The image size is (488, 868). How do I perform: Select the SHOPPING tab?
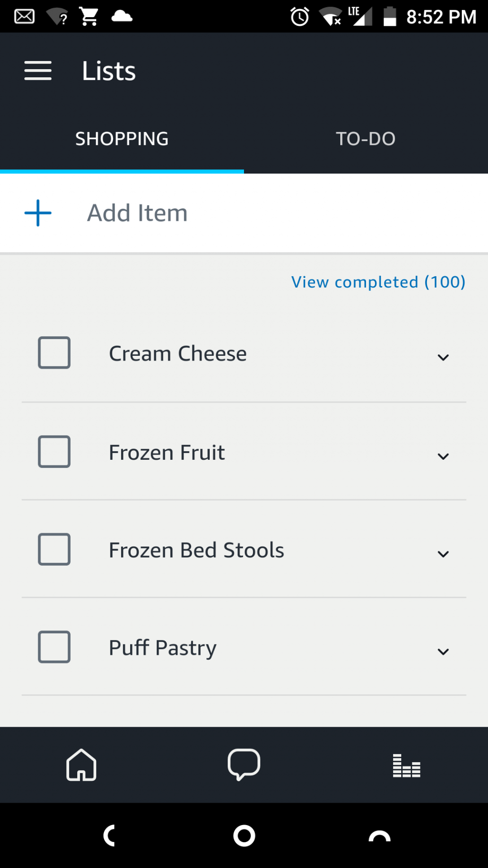click(122, 139)
